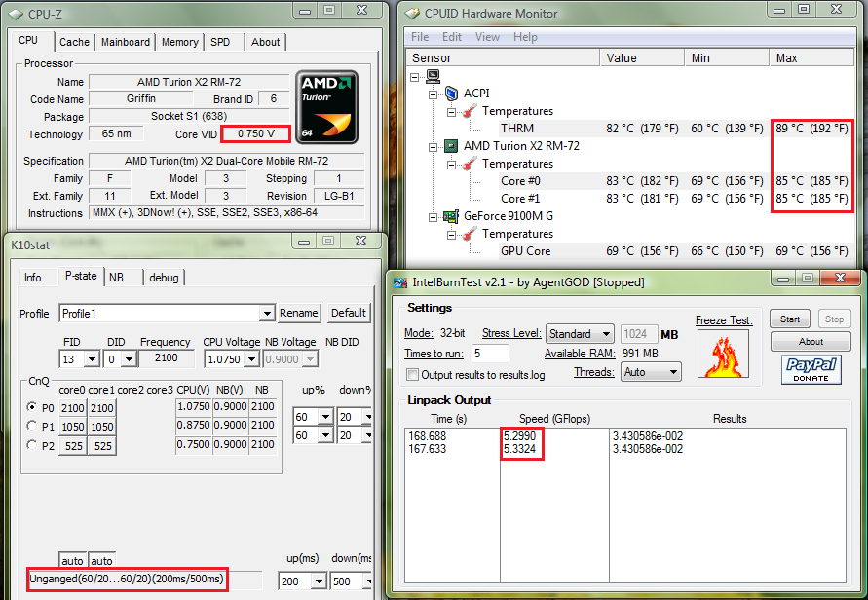Image resolution: width=868 pixels, height=600 pixels.
Task: Click the core0 auto button
Action: (x=72, y=561)
